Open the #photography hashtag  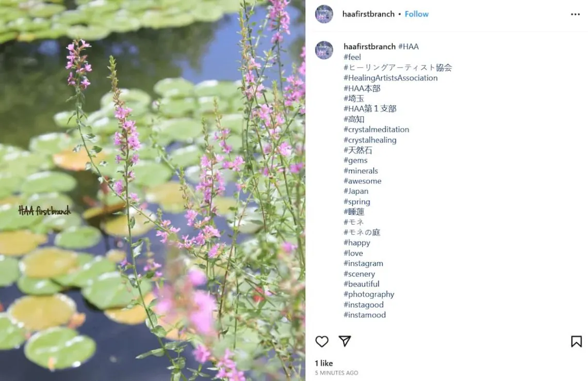(369, 294)
